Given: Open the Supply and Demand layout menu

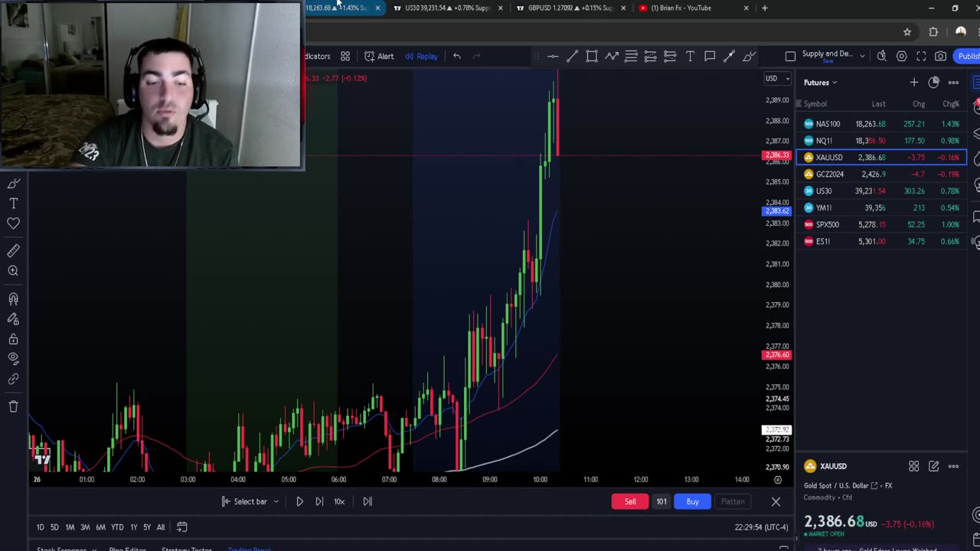Looking at the screenshot, I should point(833,56).
